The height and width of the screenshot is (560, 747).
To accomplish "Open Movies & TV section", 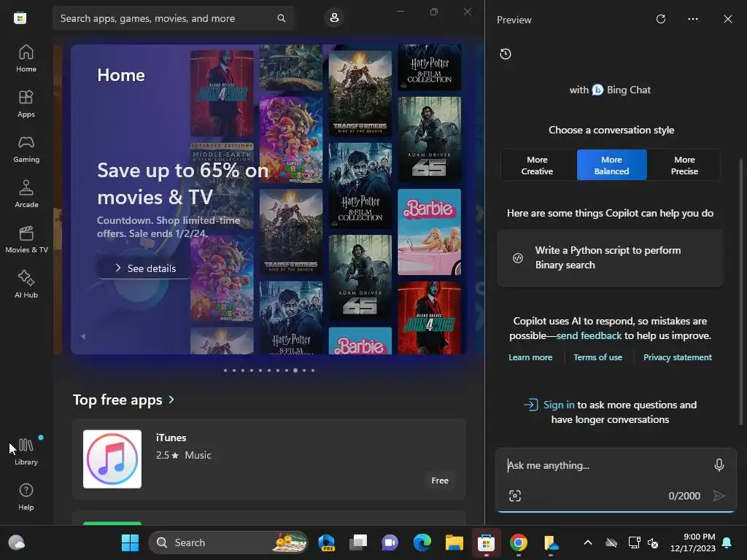I will click(26, 239).
